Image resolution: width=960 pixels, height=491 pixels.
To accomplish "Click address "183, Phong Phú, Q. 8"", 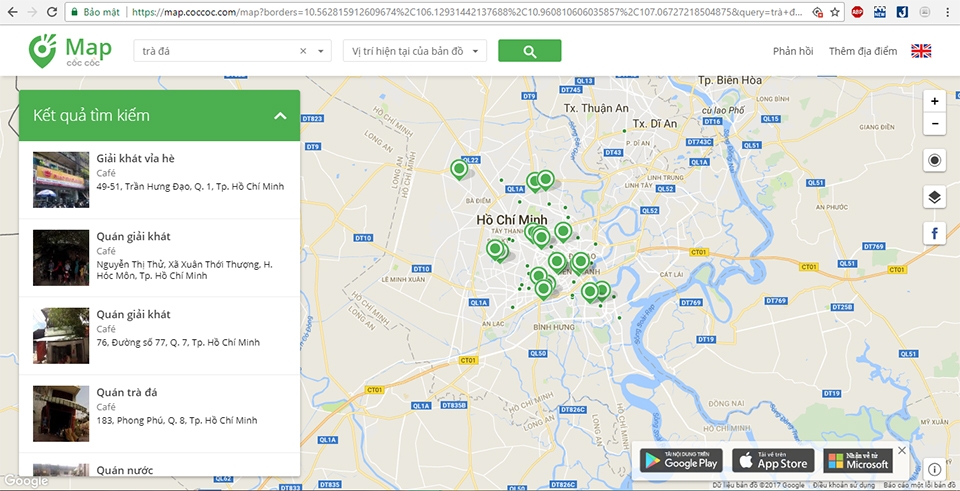I will coord(177,421).
